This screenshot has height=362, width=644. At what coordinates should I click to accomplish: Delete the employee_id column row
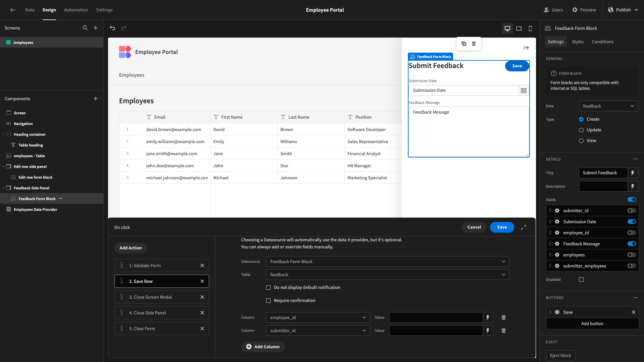503,317
